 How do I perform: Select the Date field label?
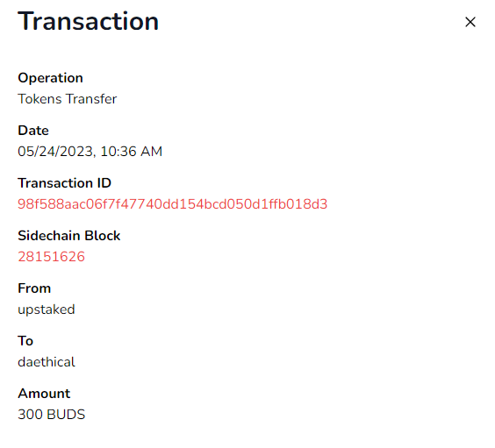(33, 131)
